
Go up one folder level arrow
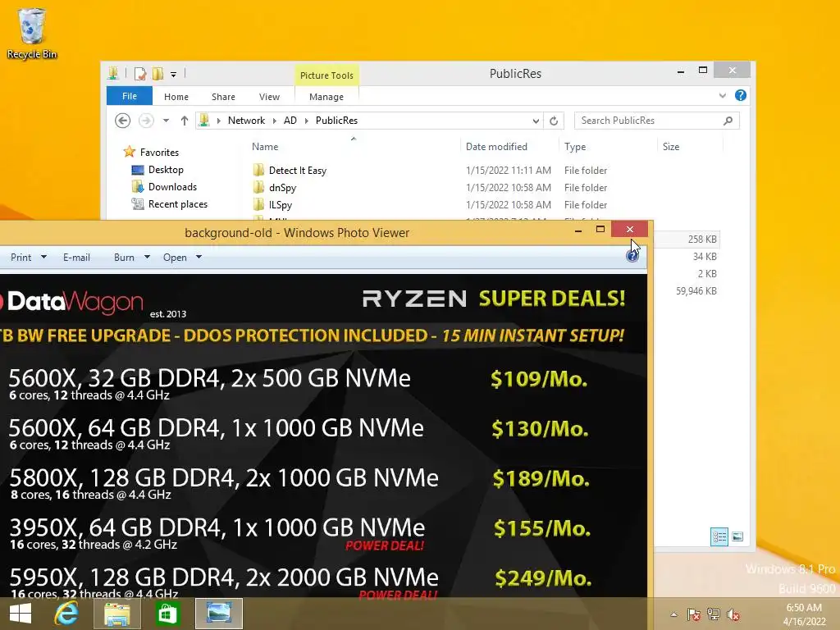click(x=185, y=121)
